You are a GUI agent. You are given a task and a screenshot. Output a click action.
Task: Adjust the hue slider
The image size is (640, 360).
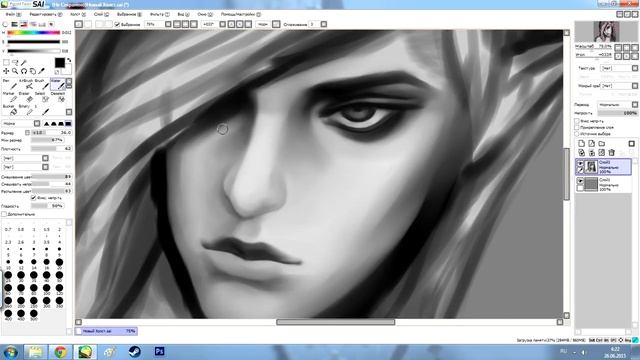33,33
